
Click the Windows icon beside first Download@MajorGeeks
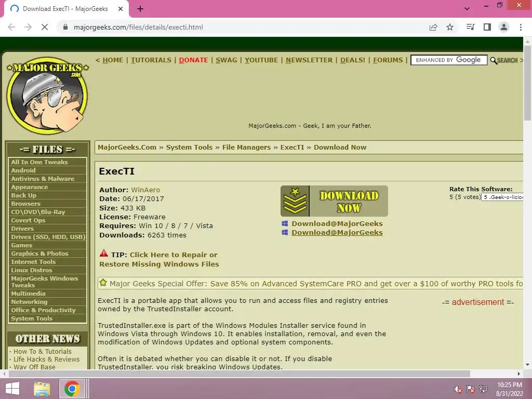coord(285,223)
